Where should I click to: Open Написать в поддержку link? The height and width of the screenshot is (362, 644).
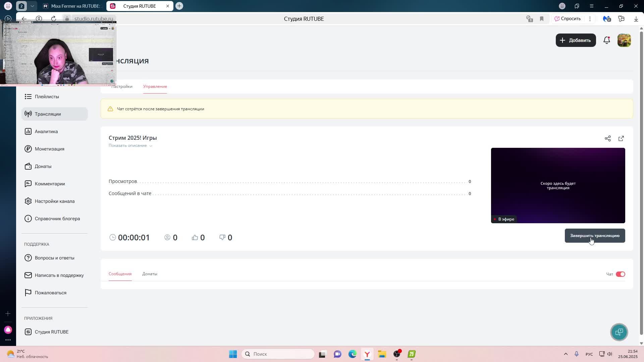click(x=59, y=275)
